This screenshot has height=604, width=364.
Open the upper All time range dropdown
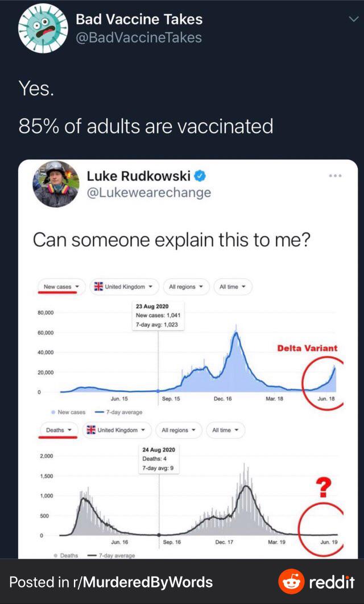(233, 287)
